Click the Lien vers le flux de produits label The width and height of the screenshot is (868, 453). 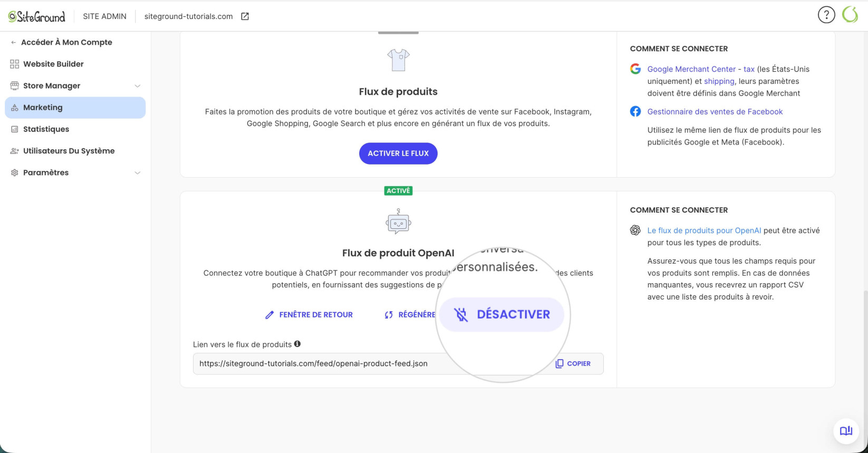(242, 344)
